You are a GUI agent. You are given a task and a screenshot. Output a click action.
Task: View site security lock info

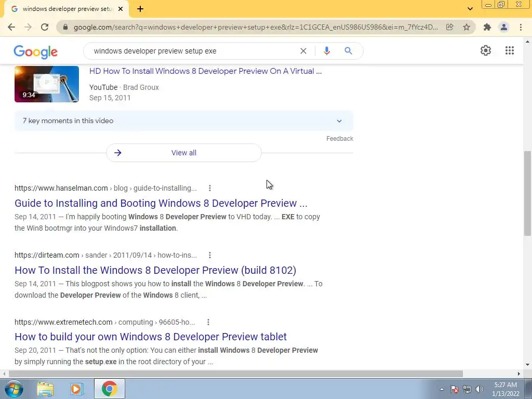click(65, 27)
